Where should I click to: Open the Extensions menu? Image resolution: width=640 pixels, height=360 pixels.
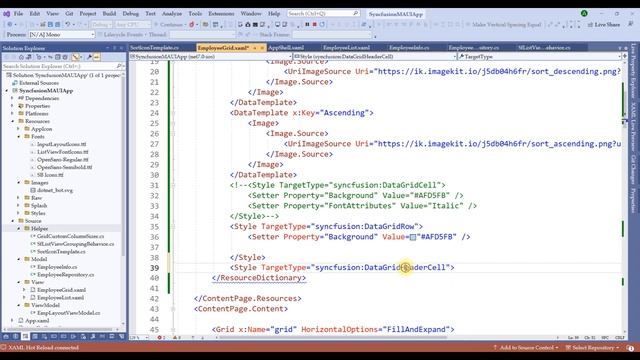221,13
